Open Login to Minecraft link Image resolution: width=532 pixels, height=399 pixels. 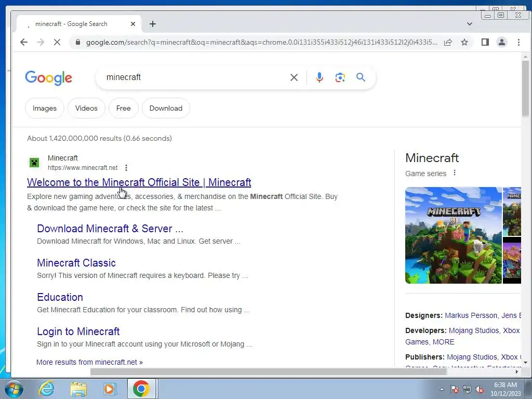tap(78, 331)
